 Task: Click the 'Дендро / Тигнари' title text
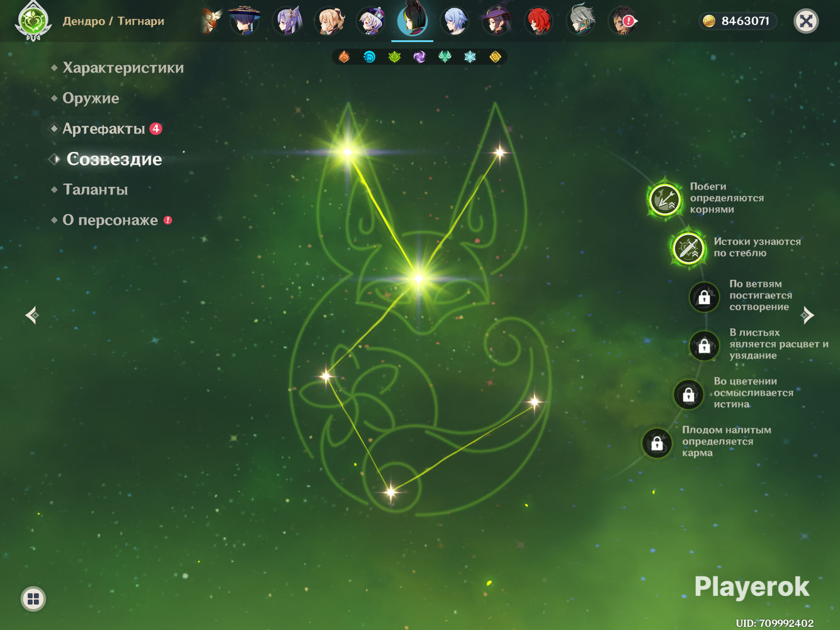pos(113,21)
